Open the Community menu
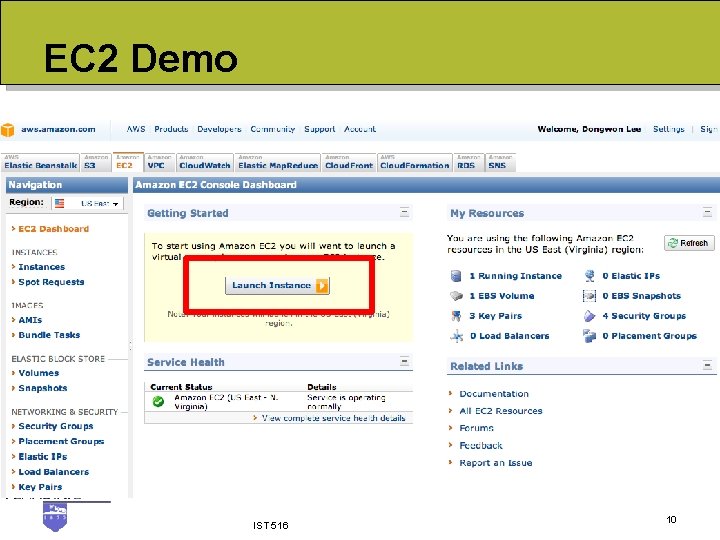Screen dimensions: 720x540 (x=273, y=129)
